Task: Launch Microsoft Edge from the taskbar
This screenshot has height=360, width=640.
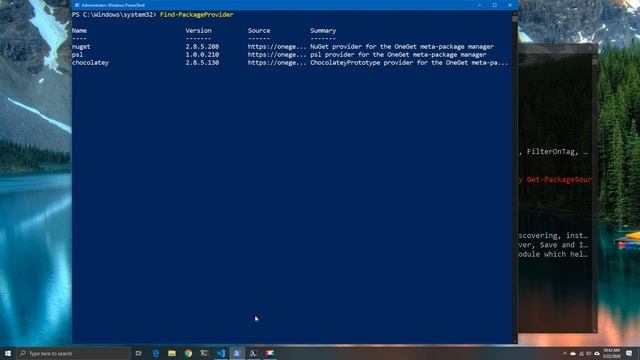Action: pos(156,353)
